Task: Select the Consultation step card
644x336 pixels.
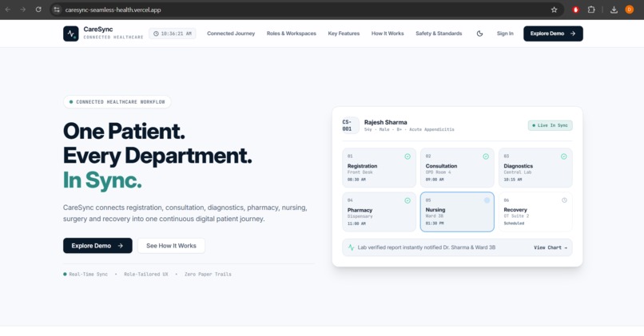Action: coord(457,168)
